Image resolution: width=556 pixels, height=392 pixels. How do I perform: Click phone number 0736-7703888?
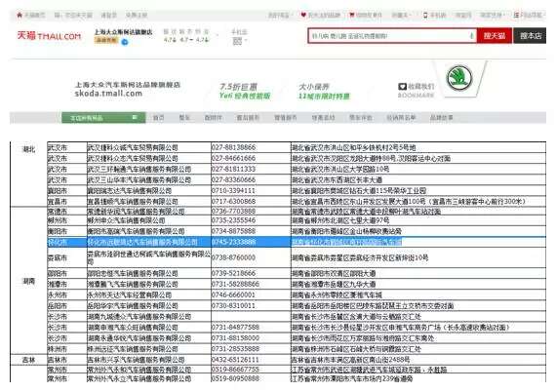pos(233,212)
